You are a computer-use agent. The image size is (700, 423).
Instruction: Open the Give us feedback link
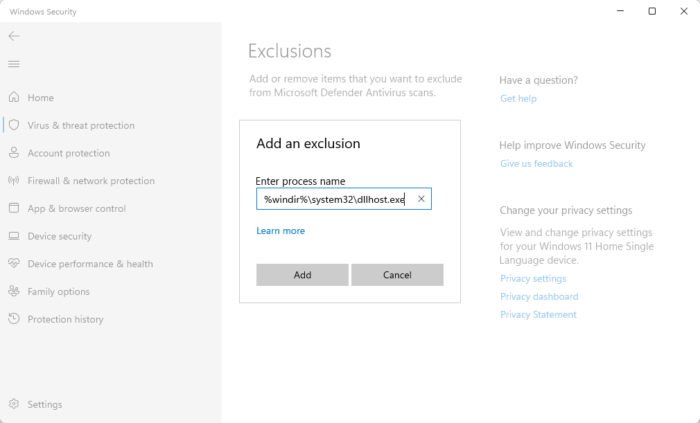click(536, 164)
